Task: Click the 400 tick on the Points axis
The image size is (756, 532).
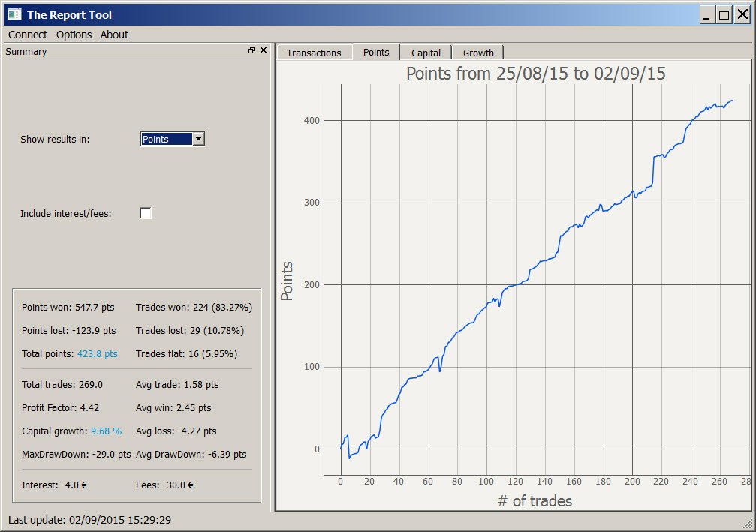Action: click(312, 121)
